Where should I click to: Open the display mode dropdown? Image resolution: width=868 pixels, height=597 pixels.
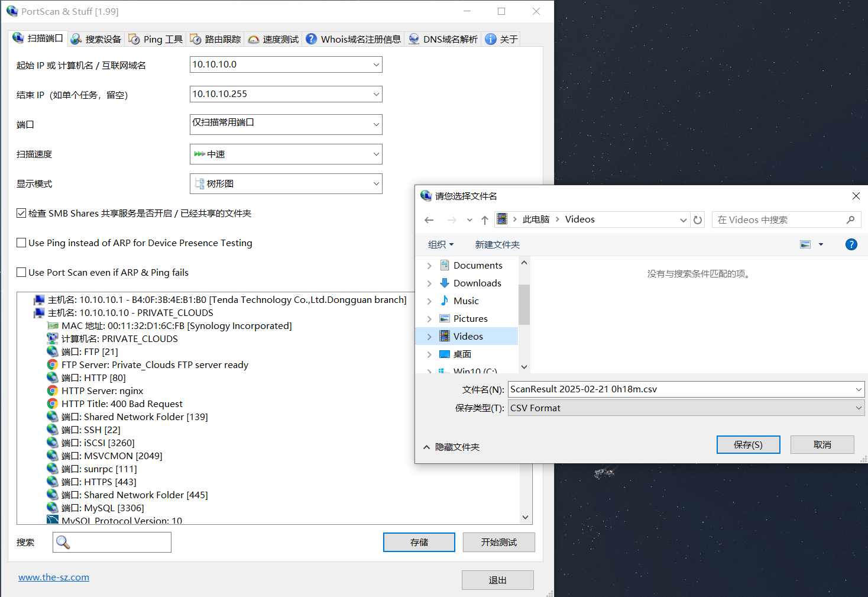click(x=286, y=184)
